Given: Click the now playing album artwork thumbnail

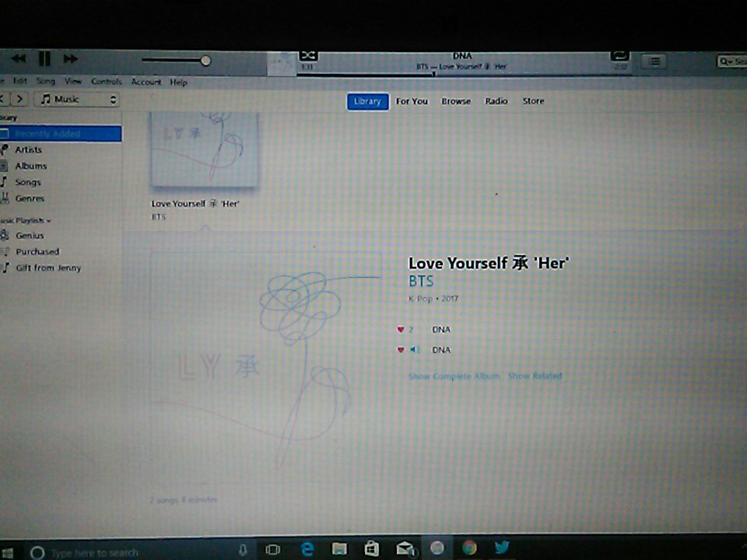Looking at the screenshot, I should pyautogui.click(x=282, y=64).
